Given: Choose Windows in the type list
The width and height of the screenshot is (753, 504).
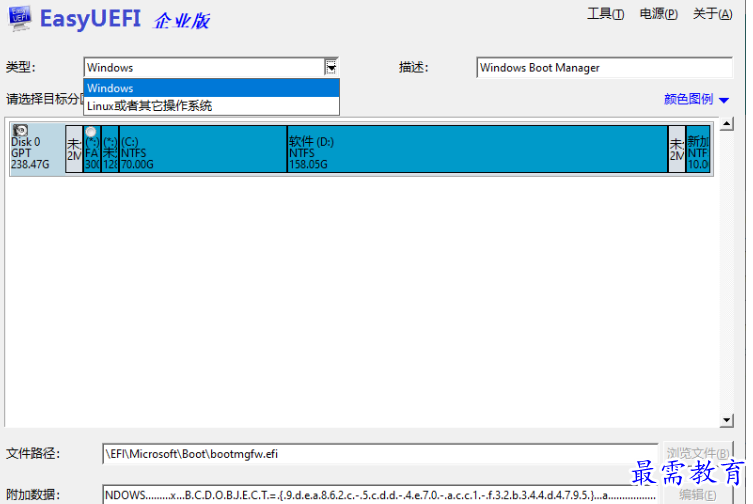Looking at the screenshot, I should [x=211, y=88].
